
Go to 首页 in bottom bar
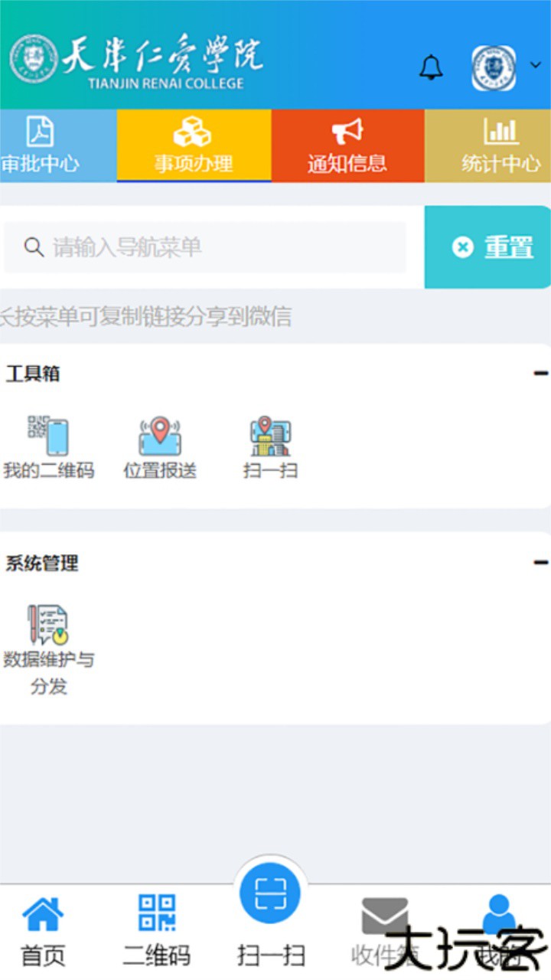(x=43, y=932)
